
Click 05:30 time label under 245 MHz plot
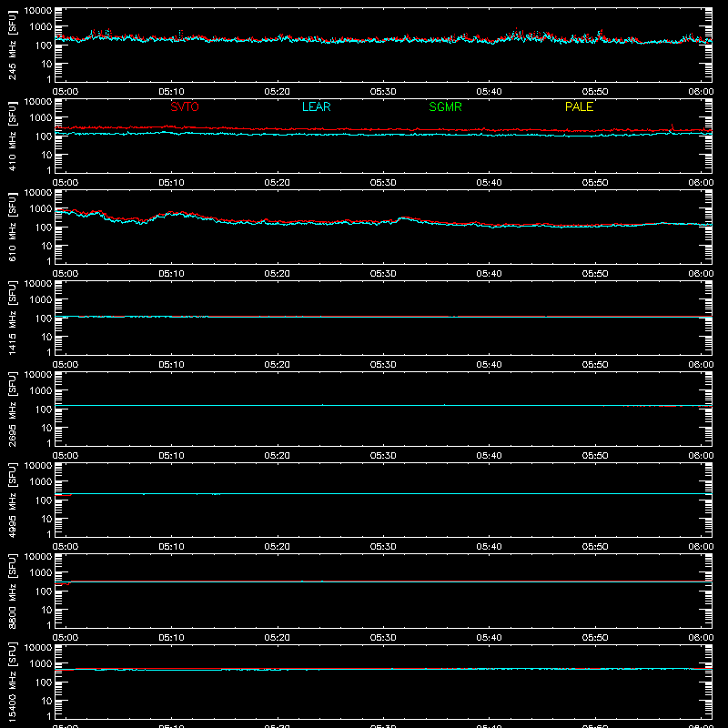pos(383,92)
